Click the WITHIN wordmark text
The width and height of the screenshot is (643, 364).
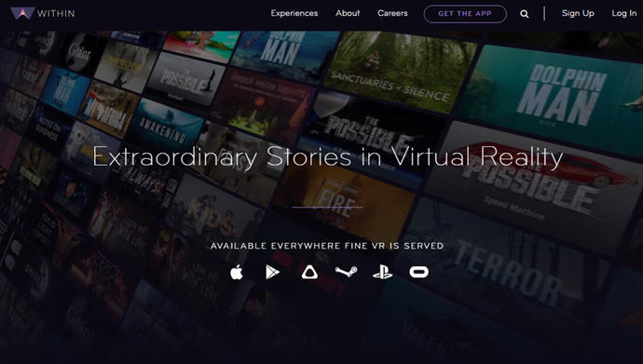coord(56,14)
